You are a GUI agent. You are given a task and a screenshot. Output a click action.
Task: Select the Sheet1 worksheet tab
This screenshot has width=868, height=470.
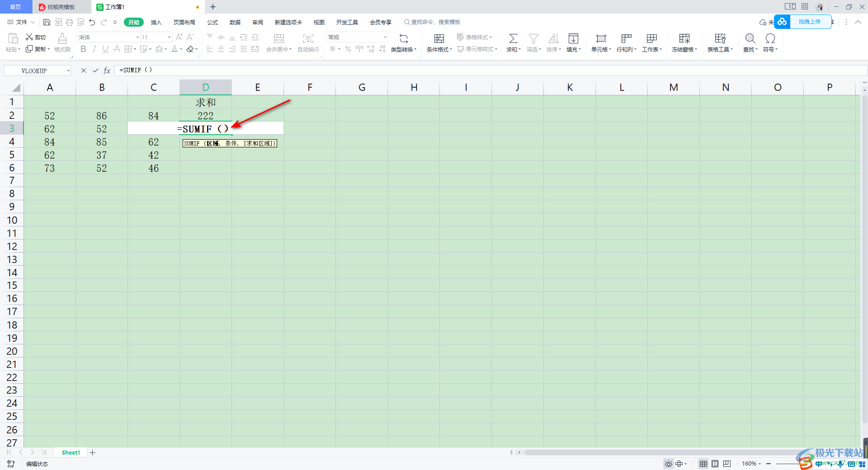pos(71,452)
